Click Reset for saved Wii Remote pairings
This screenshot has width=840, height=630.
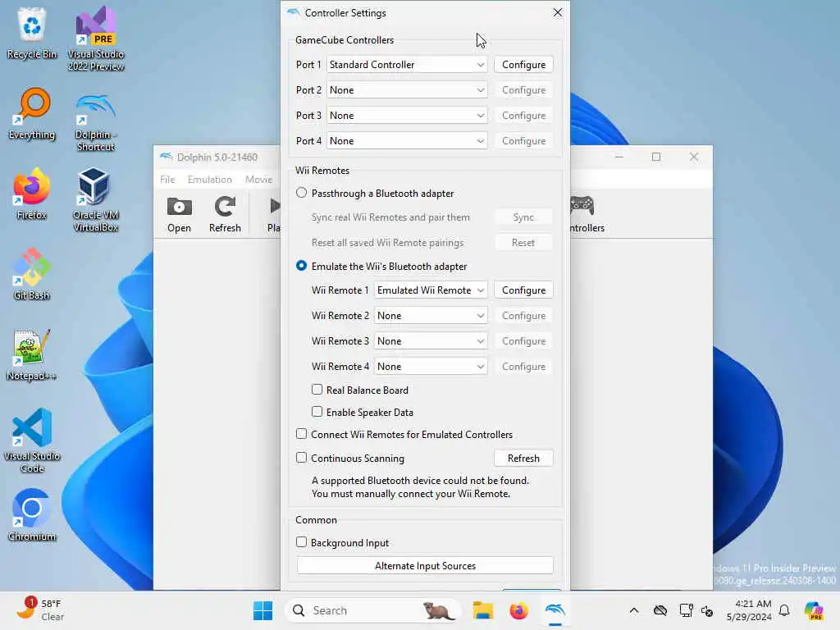(x=523, y=243)
